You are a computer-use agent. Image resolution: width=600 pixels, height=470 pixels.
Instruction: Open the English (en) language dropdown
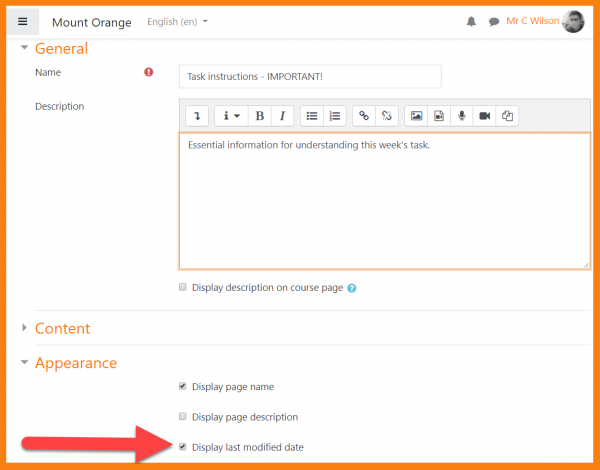pyautogui.click(x=177, y=21)
